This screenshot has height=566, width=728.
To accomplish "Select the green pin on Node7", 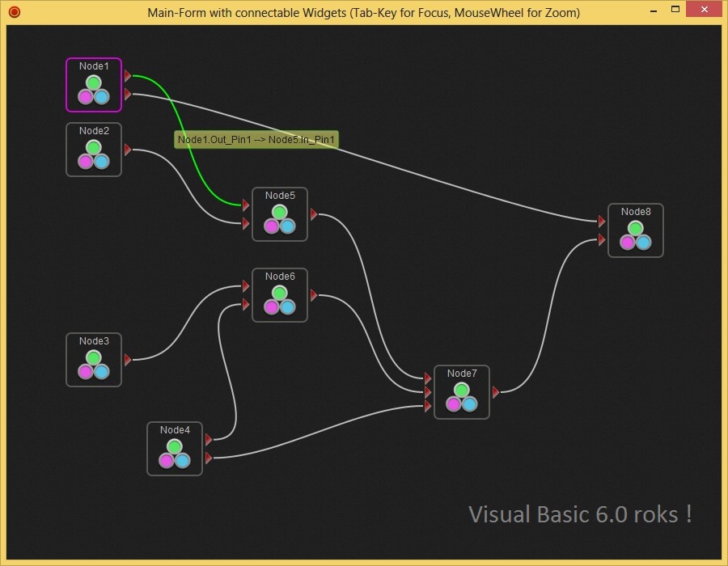I will click(461, 389).
